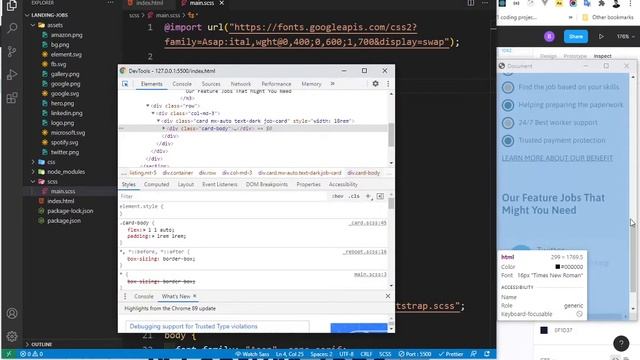Open the Other bookmarks folder

click(608, 17)
